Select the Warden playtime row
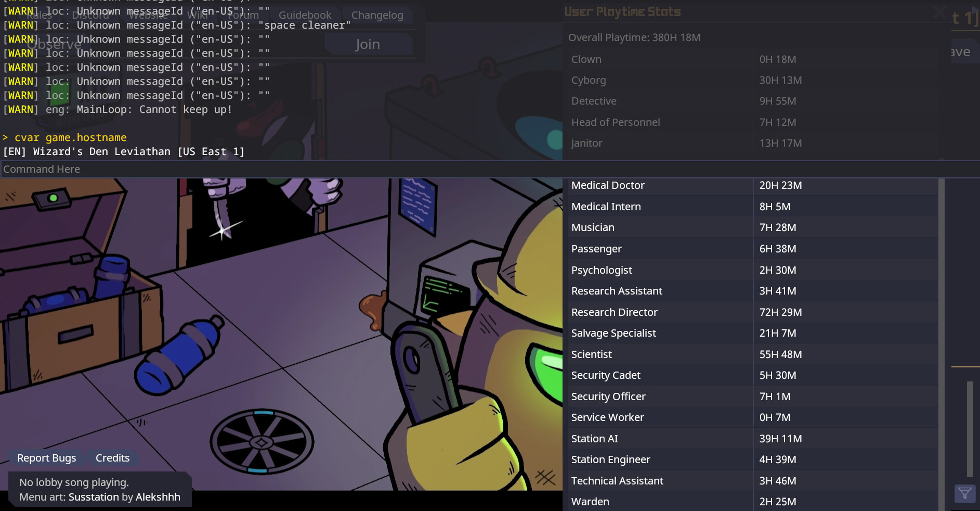 pos(752,502)
